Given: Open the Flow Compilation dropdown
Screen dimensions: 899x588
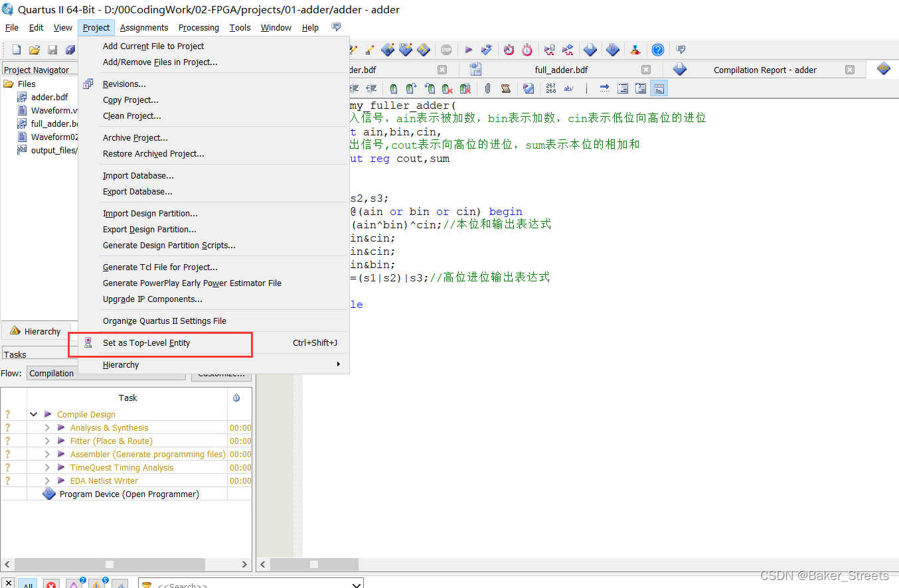Looking at the screenshot, I should (x=106, y=373).
